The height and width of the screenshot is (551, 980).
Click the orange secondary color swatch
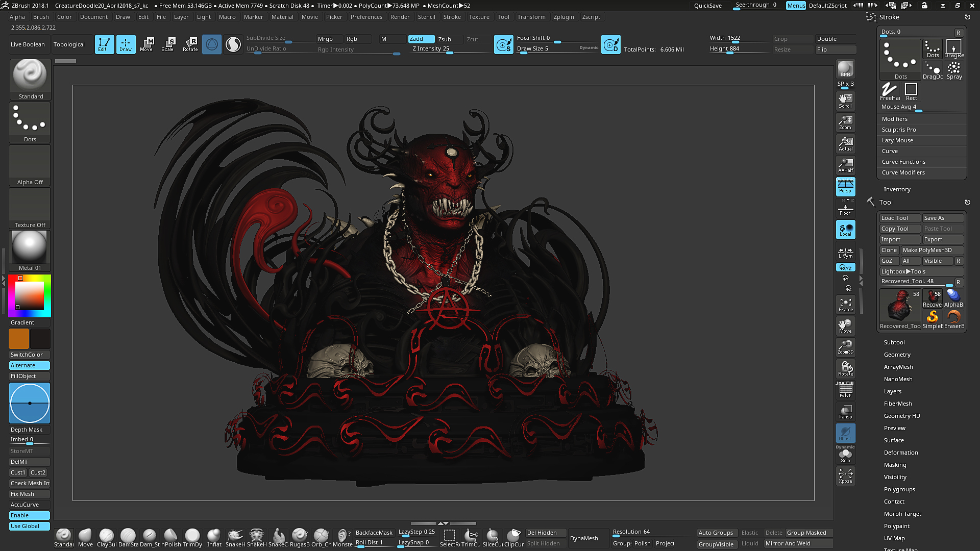point(19,339)
